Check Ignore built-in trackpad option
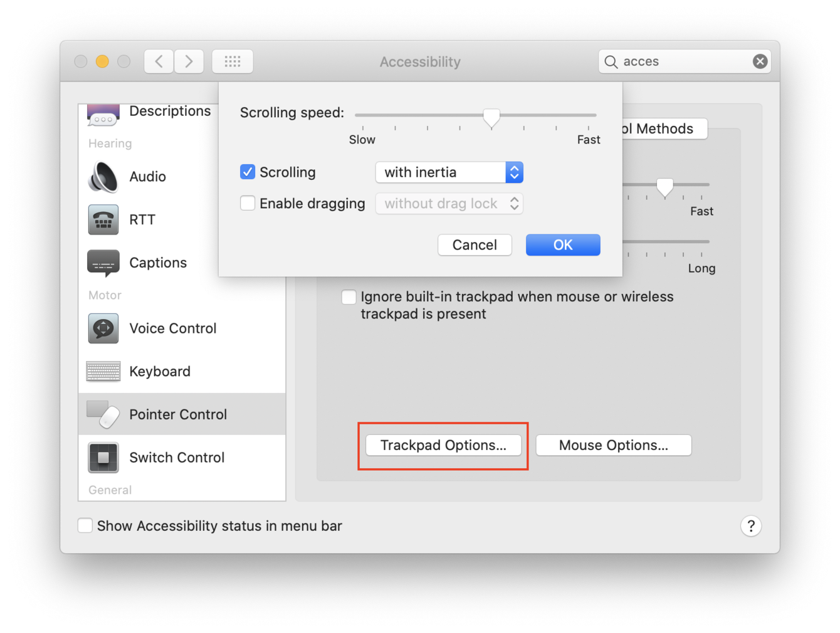 349,297
